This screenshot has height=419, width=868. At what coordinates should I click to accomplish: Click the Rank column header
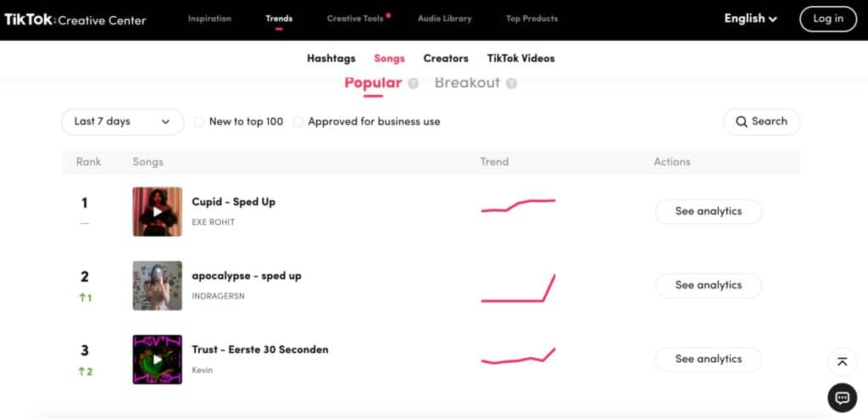tap(88, 162)
